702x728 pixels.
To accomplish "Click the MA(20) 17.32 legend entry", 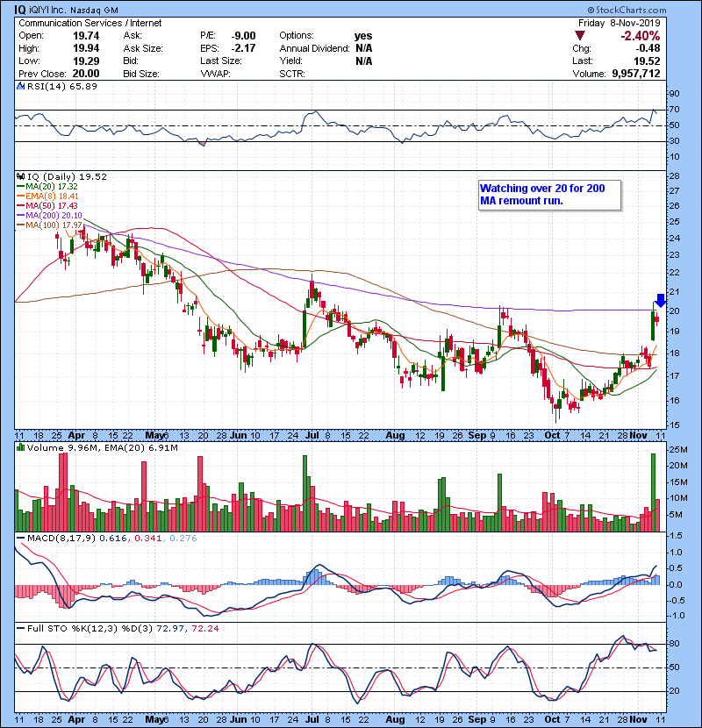I will tap(47, 187).
